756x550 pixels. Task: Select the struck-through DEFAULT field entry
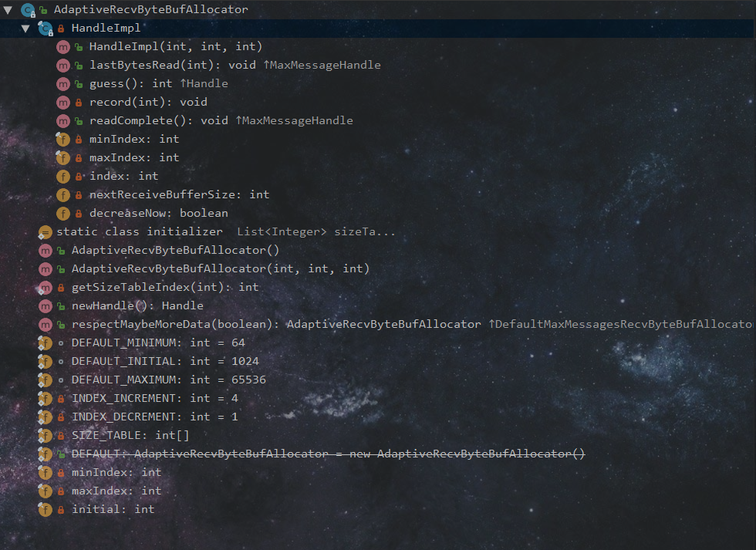[329, 454]
